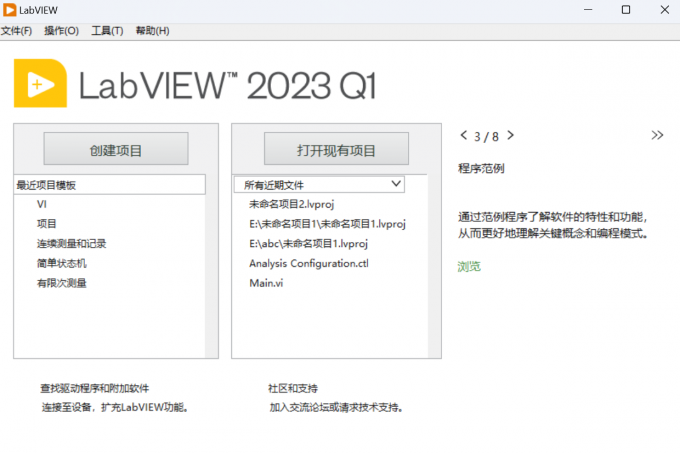
Task: Click the 最近项目模板 header
Action: 110,185
